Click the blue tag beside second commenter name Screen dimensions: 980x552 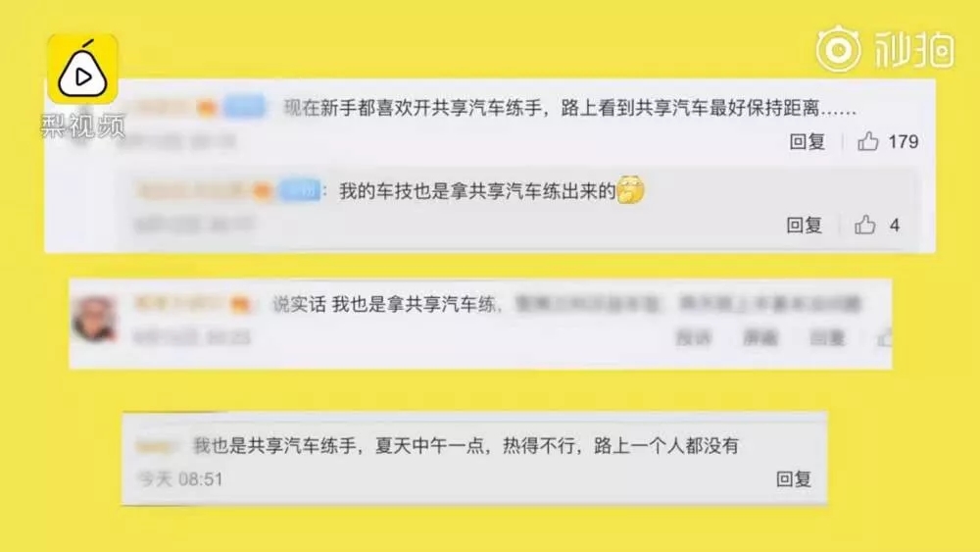299,190
